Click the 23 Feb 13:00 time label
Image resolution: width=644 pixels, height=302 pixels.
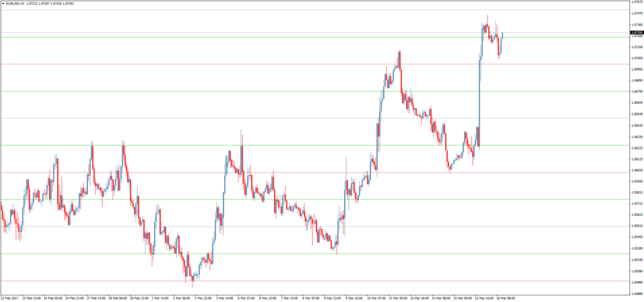(31, 298)
